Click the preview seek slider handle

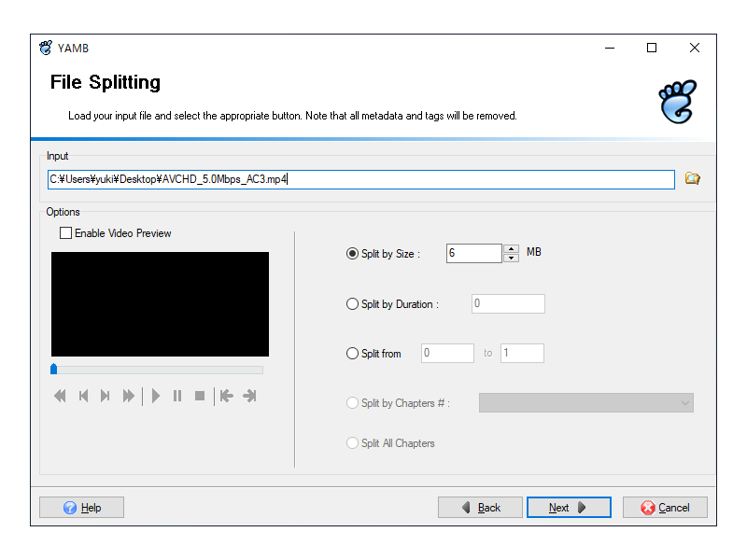(x=54, y=369)
